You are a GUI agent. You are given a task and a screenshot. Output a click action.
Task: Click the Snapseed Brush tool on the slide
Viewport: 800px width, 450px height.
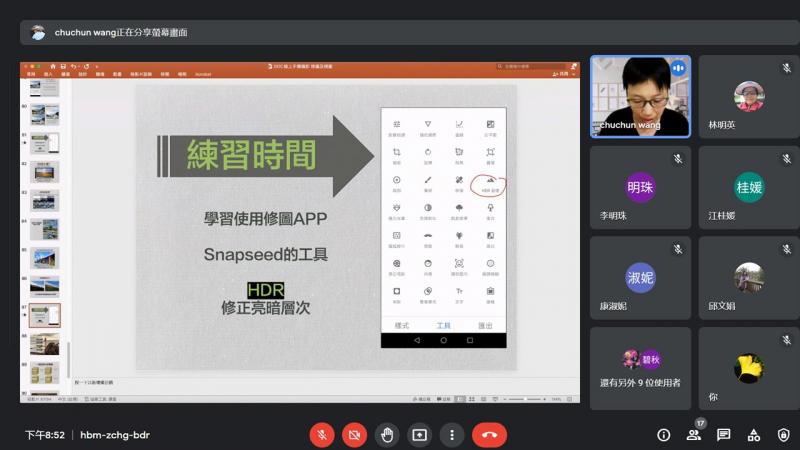pyautogui.click(x=428, y=180)
